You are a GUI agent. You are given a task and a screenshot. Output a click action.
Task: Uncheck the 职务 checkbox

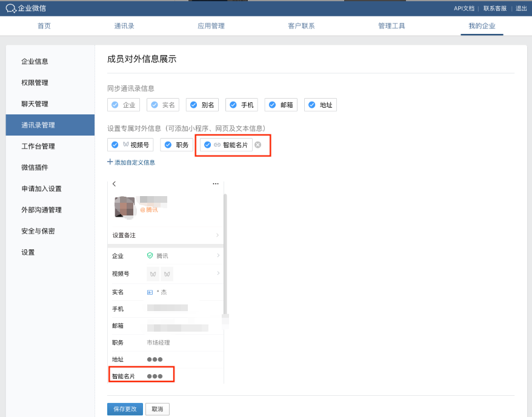point(168,145)
